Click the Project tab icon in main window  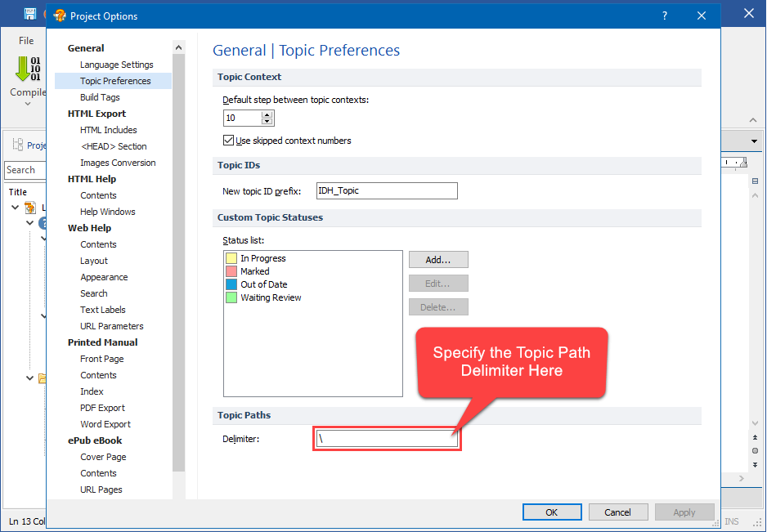point(18,145)
